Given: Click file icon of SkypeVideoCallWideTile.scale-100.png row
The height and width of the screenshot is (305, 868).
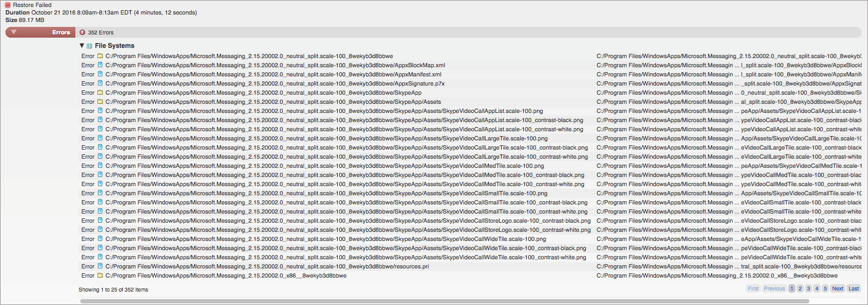Looking at the screenshot, I should pyautogui.click(x=100, y=239).
